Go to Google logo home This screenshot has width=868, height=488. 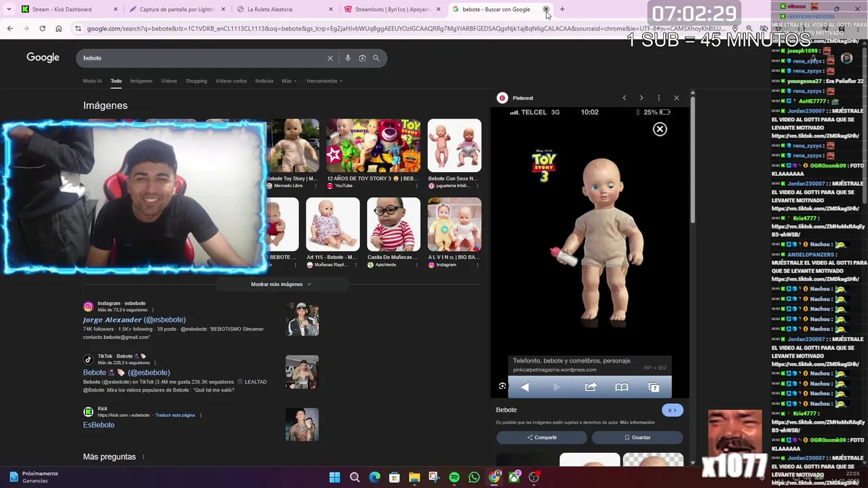tap(43, 58)
